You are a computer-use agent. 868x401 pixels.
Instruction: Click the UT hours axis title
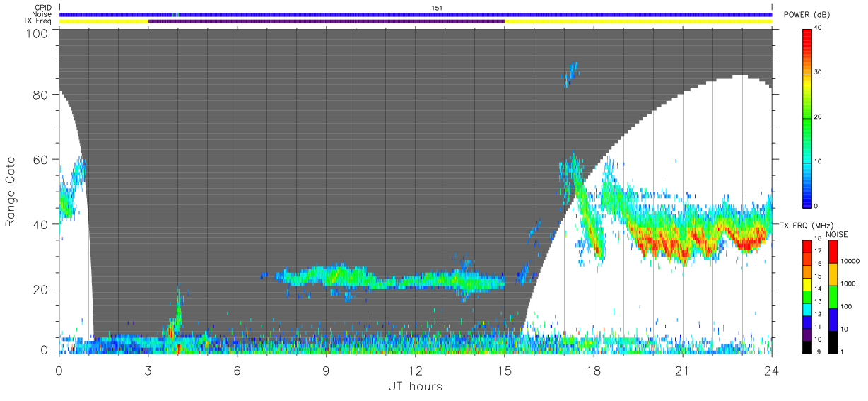[415, 386]
